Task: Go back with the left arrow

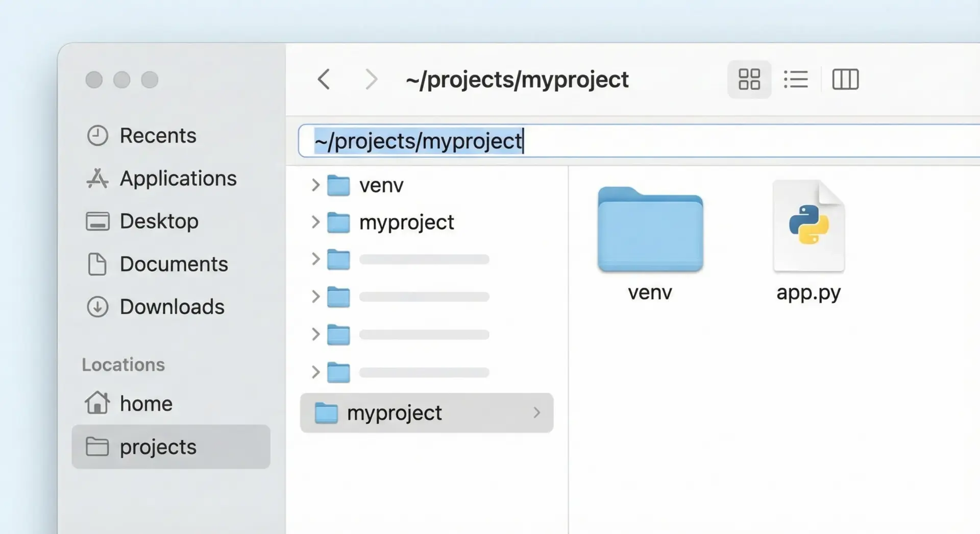Action: 324,80
